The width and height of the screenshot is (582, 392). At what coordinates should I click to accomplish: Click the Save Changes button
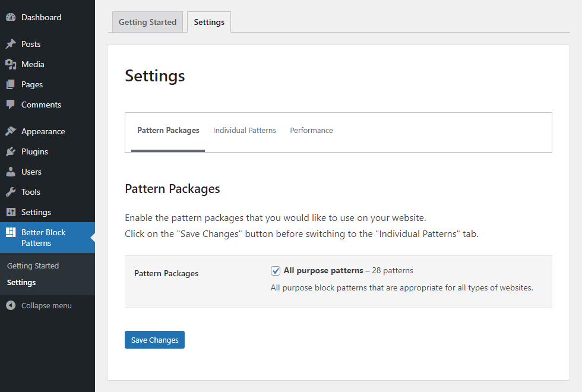pos(154,340)
